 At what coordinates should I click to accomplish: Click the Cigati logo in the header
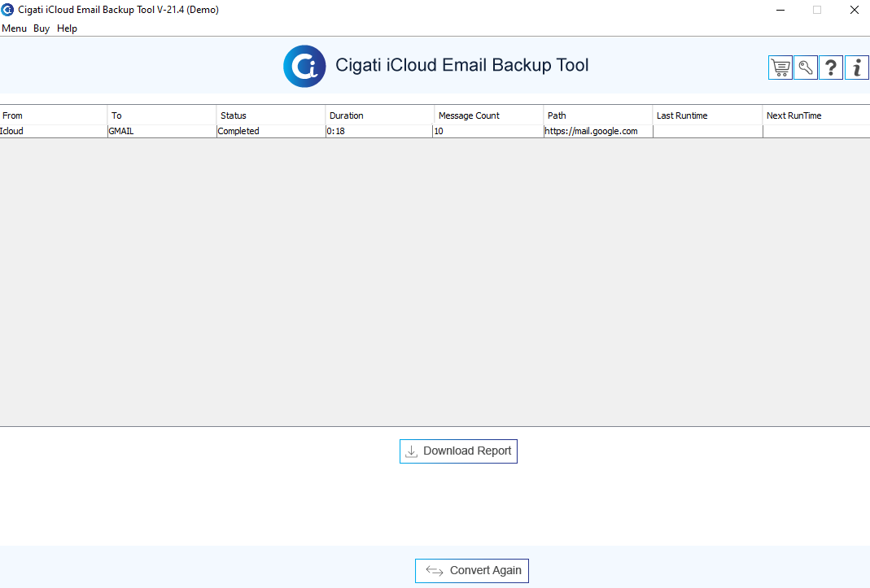tap(304, 66)
